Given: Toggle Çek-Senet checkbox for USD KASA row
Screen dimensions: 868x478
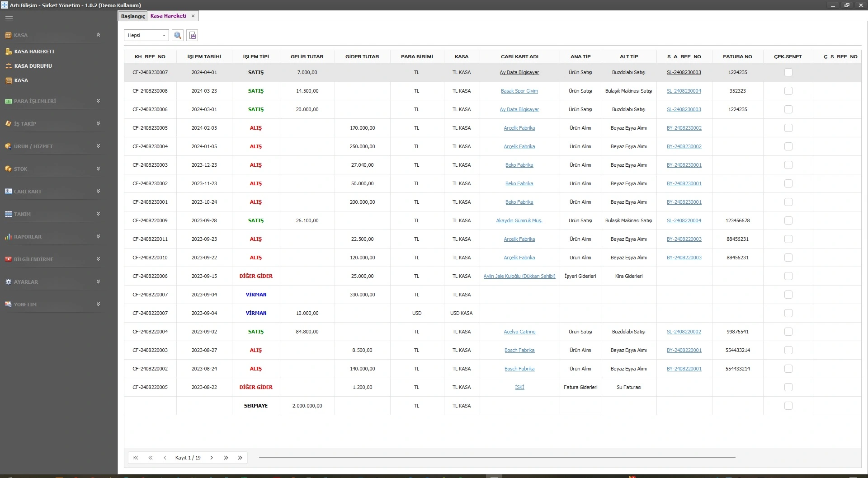Looking at the screenshot, I should point(788,313).
